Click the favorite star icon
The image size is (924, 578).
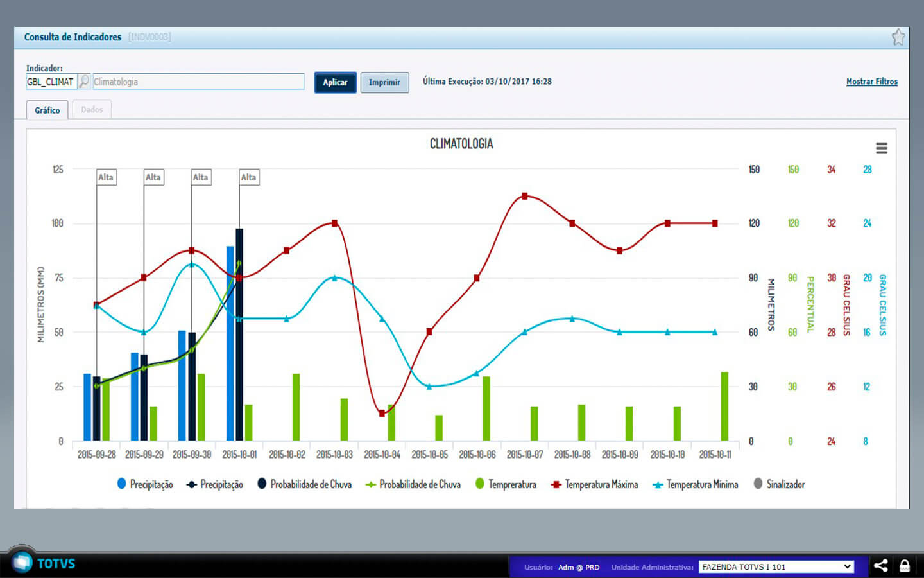click(x=898, y=37)
